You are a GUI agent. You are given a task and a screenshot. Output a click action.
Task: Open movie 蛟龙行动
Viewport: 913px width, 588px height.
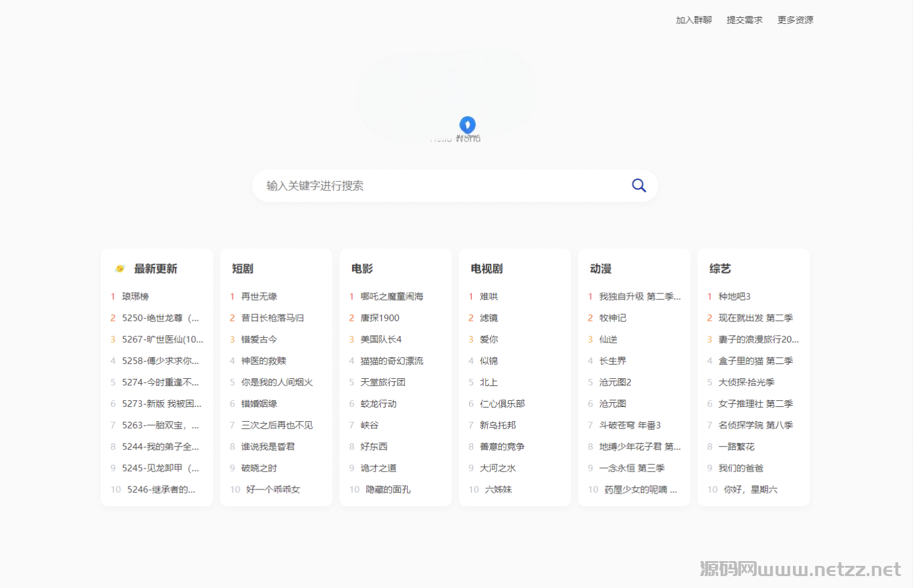tap(379, 404)
